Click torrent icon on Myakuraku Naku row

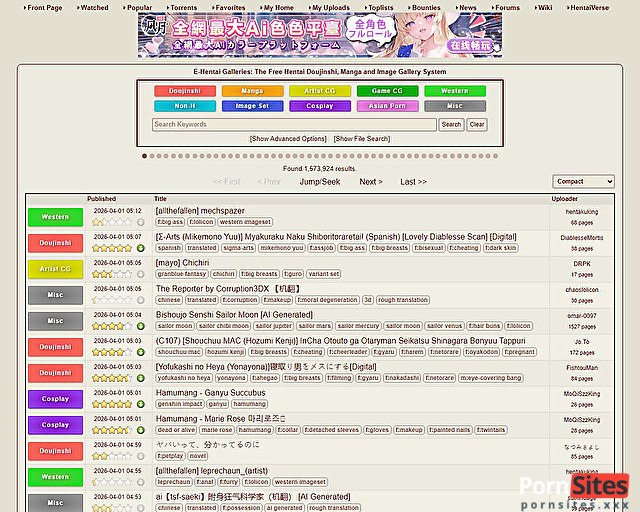tap(141, 248)
